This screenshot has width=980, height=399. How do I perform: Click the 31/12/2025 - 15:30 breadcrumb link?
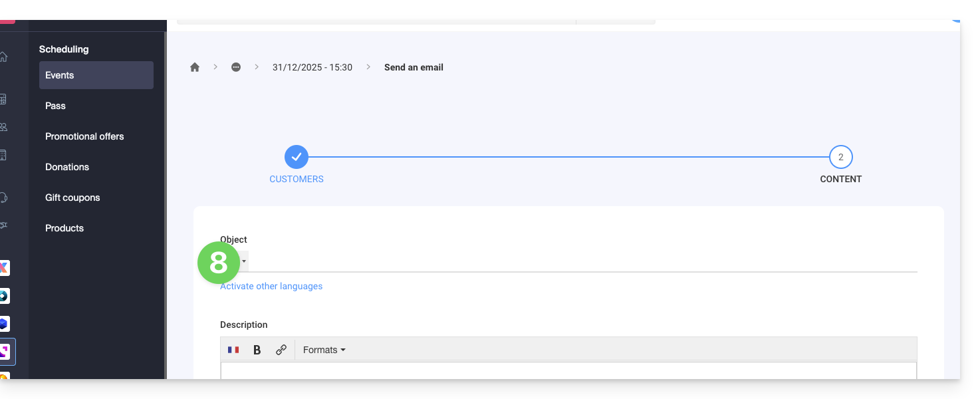pyautogui.click(x=312, y=67)
